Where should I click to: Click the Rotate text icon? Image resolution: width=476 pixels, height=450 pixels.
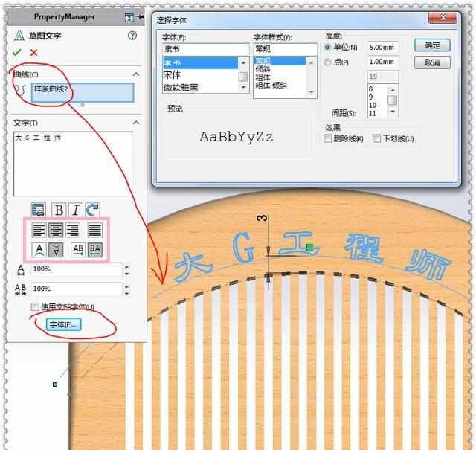92,210
